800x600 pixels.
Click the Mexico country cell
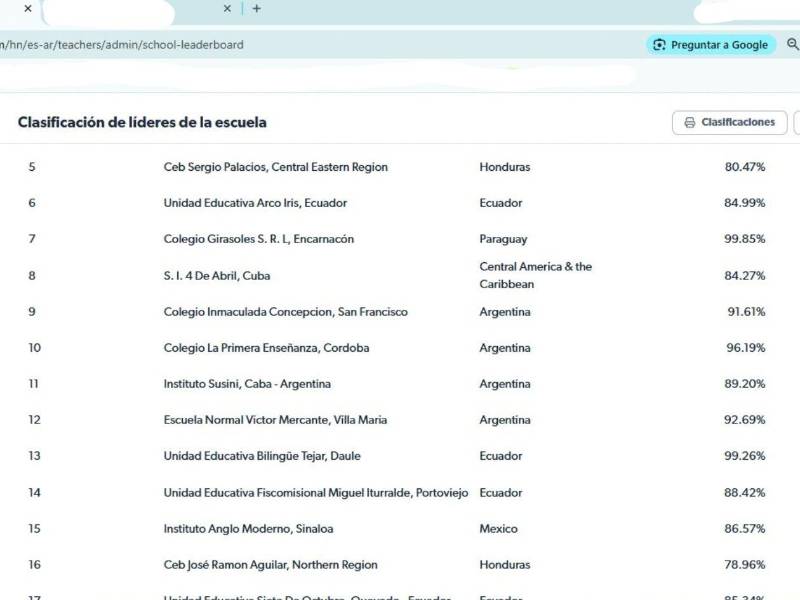click(498, 529)
